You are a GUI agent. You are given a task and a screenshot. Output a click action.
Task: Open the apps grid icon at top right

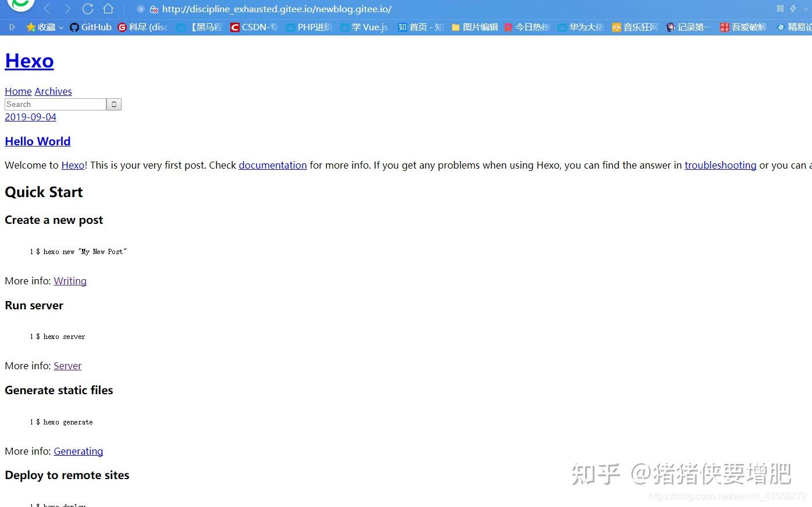[779, 9]
